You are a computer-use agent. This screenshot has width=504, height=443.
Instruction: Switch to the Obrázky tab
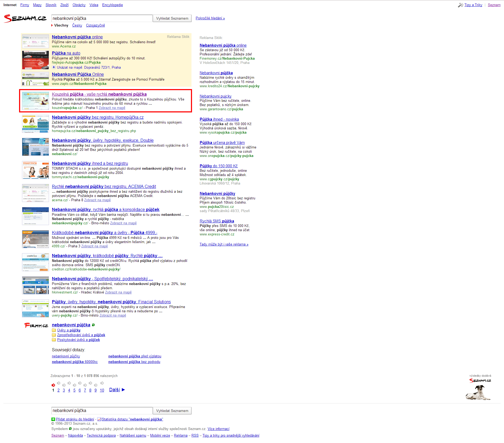[79, 5]
